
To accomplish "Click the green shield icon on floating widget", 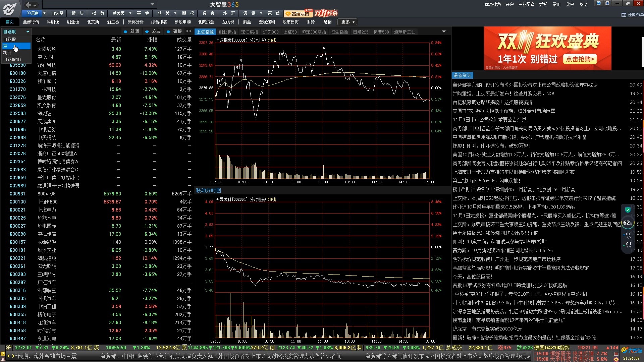I will (628, 210).
